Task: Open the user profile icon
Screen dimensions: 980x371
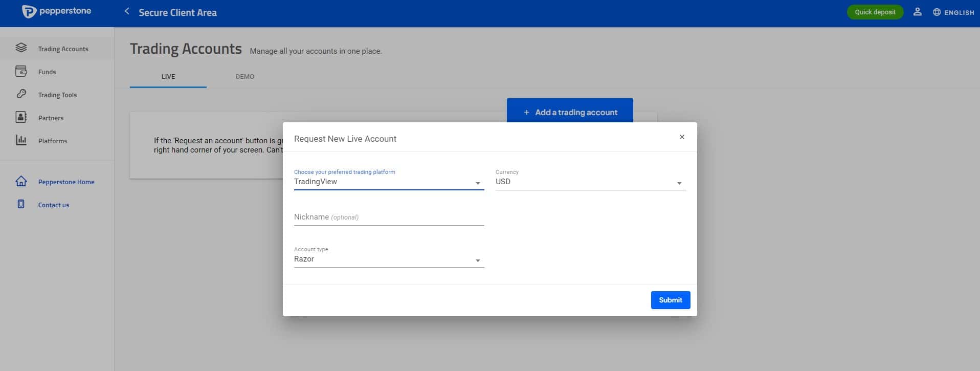Action: tap(917, 12)
